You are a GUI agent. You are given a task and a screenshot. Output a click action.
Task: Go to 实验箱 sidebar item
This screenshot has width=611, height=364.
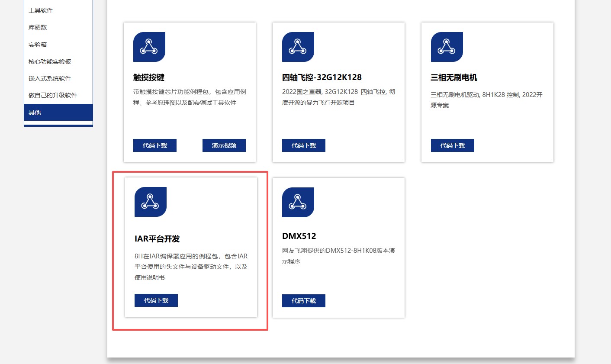(x=38, y=45)
